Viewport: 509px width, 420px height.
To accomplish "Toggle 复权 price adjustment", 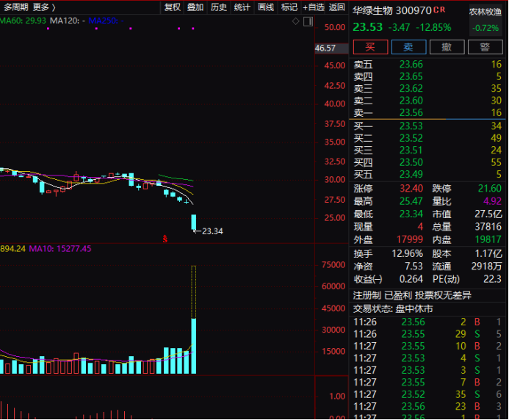I will [172, 7].
